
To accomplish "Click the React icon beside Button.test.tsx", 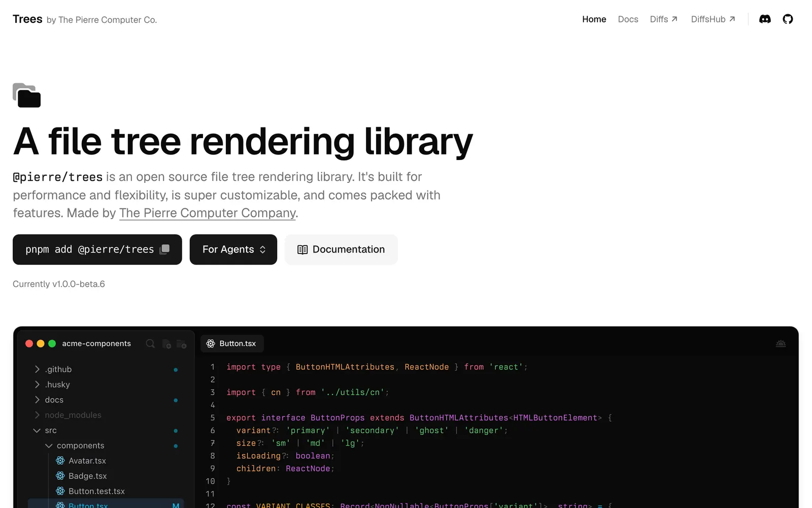I will point(60,491).
